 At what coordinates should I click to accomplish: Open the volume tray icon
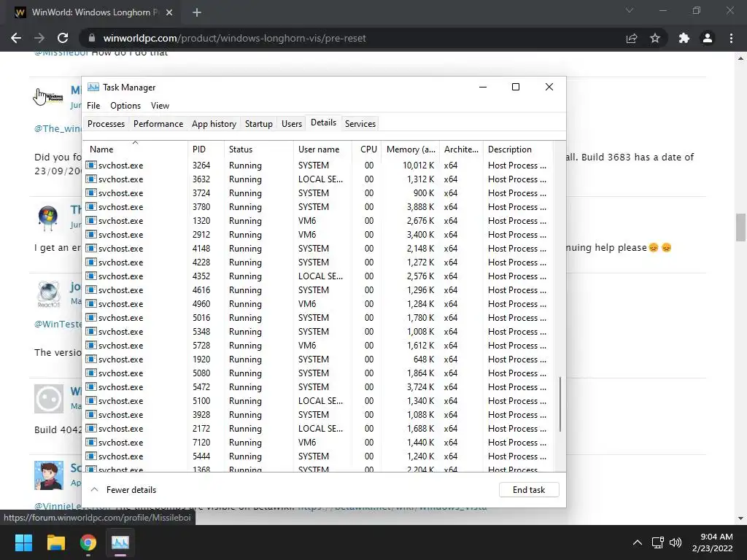tap(675, 542)
